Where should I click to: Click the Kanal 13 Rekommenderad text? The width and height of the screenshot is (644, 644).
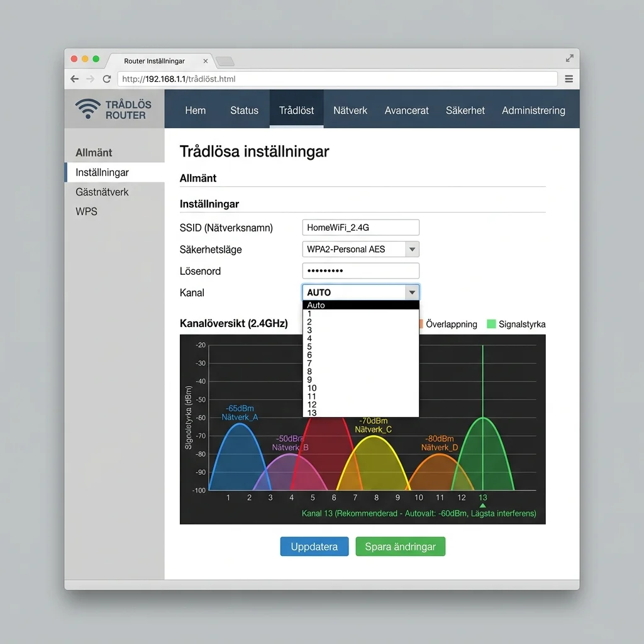419,513
